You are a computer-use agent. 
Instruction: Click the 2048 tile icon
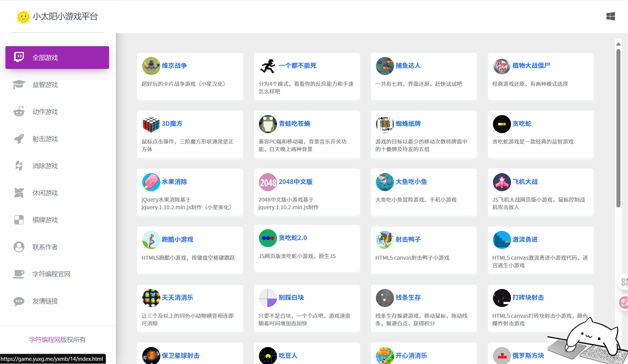(268, 182)
